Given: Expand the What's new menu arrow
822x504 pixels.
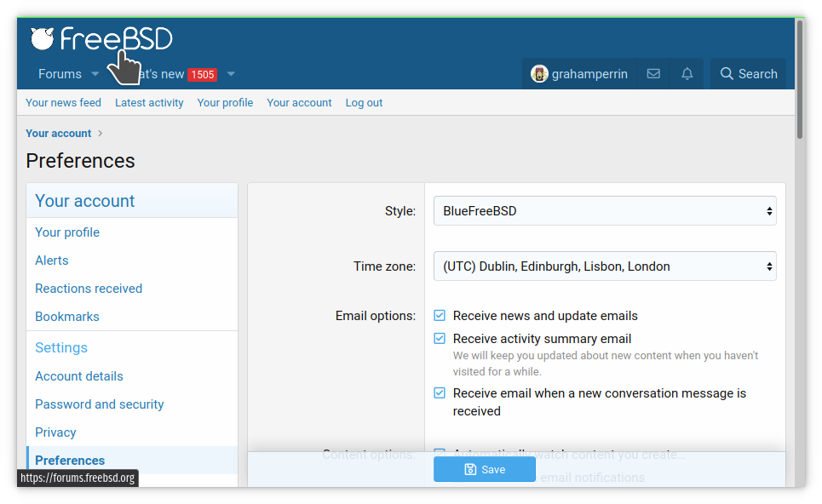Looking at the screenshot, I should coord(231,74).
